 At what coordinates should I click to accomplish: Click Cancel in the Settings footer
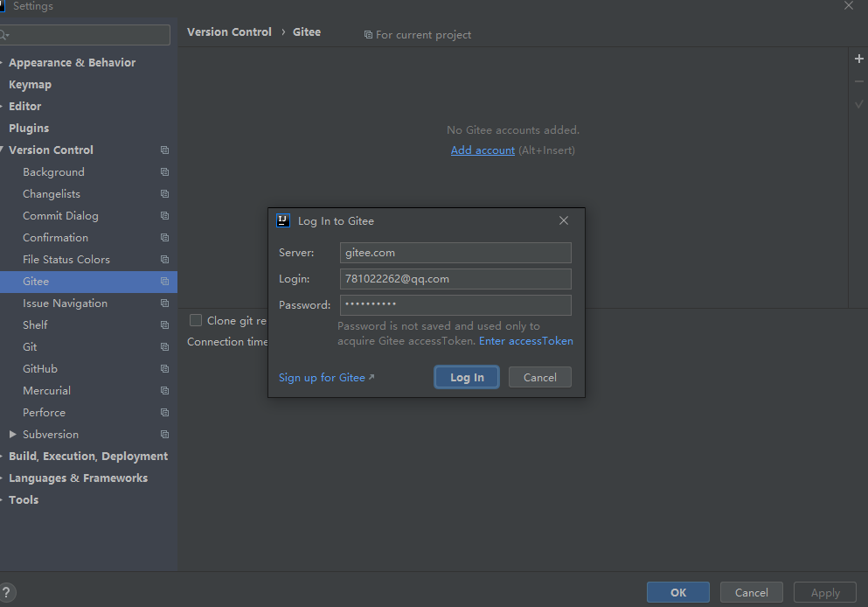click(x=751, y=592)
